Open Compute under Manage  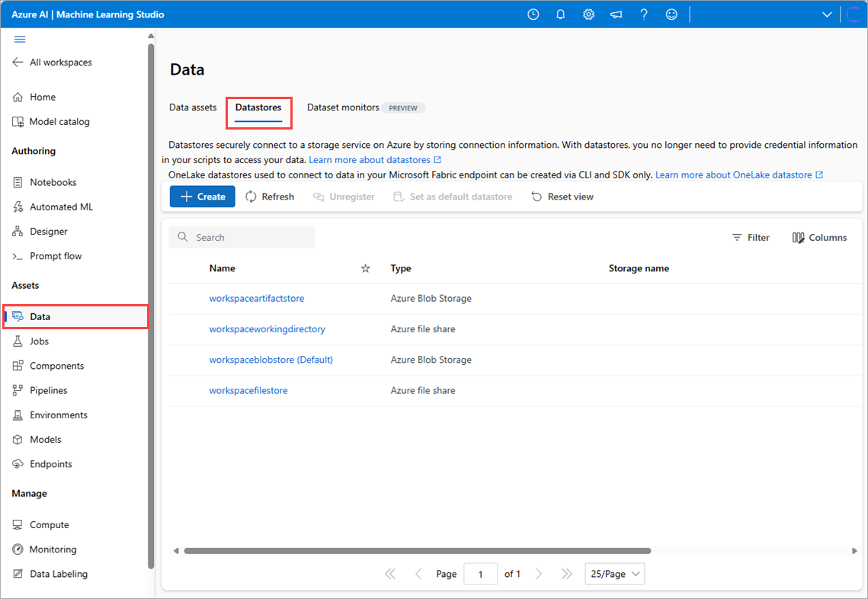pos(40,524)
